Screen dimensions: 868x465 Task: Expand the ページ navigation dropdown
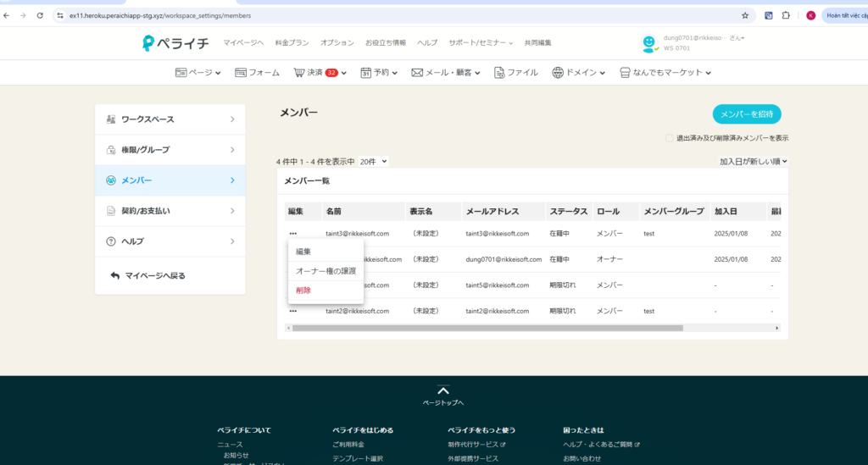(198, 73)
